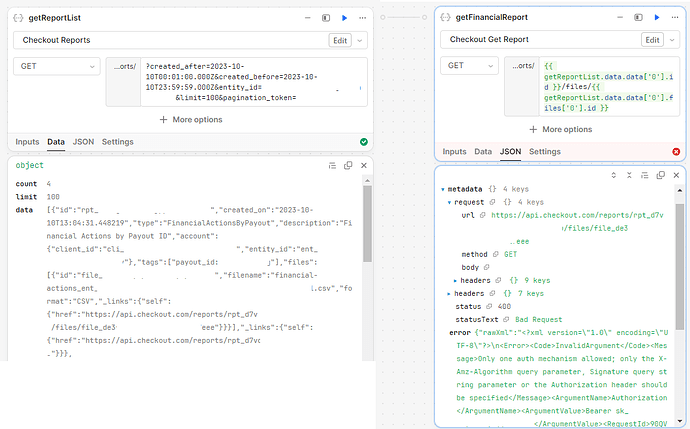This screenshot has width=690, height=429.
Task: Expand More options in getFinancialReport
Action: point(561,129)
